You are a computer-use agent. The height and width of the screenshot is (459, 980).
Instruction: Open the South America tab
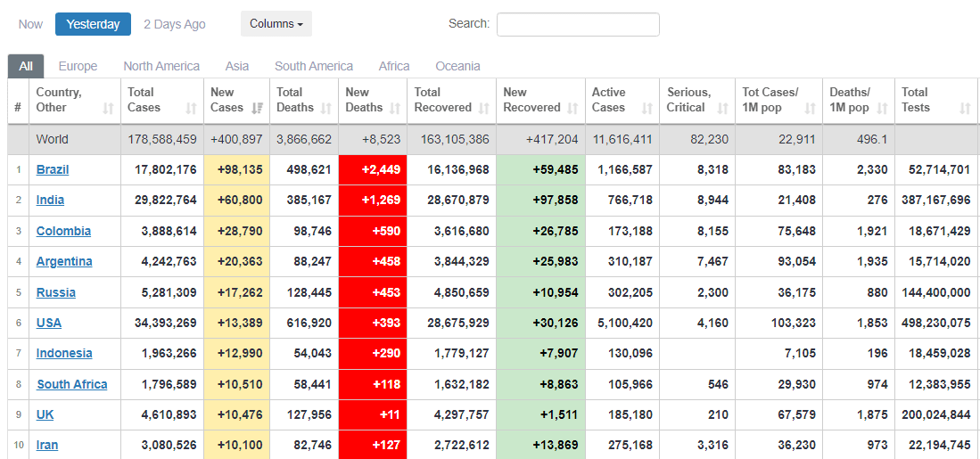point(314,66)
